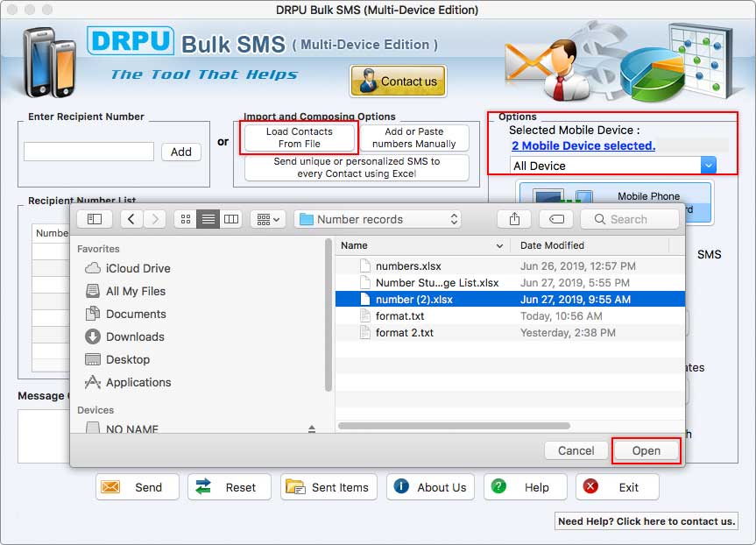Select number (2).xlsx file
The image size is (756, 545).
(x=510, y=300)
